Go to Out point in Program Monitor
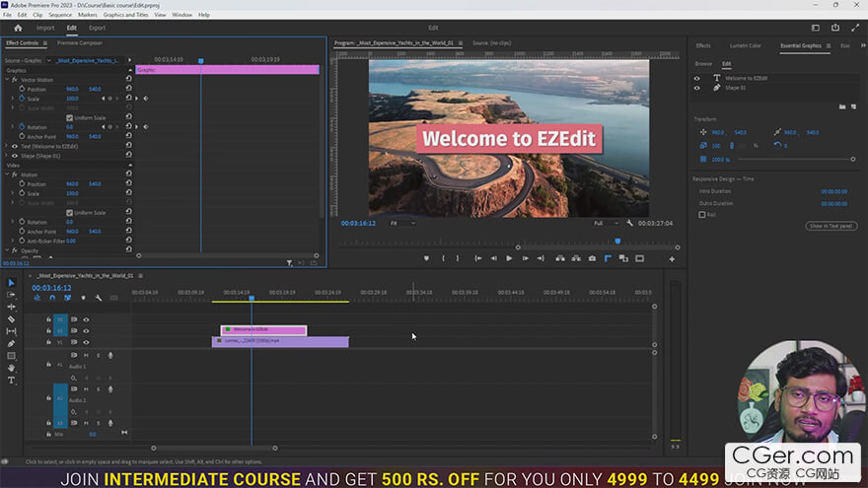The width and height of the screenshot is (868, 488). pyautogui.click(x=541, y=258)
